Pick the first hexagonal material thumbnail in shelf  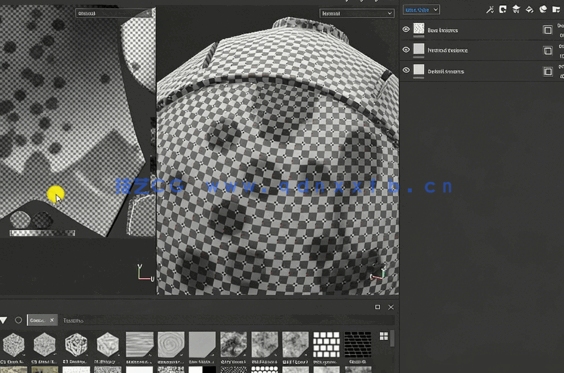(14, 345)
